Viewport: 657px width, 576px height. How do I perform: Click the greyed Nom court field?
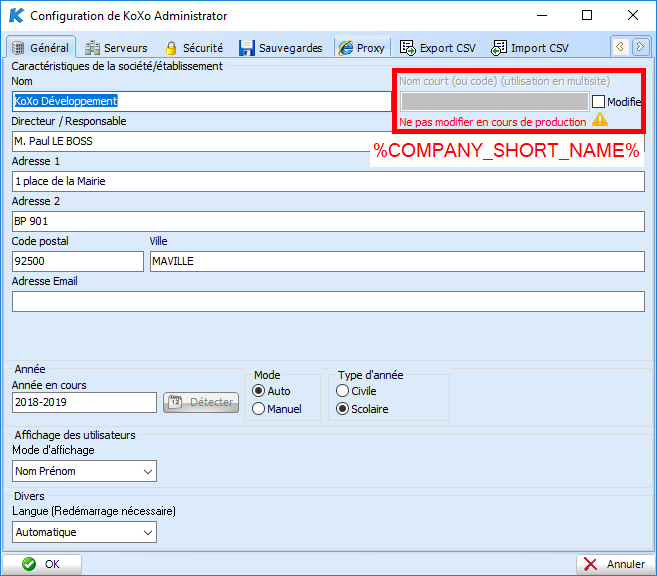tap(494, 101)
